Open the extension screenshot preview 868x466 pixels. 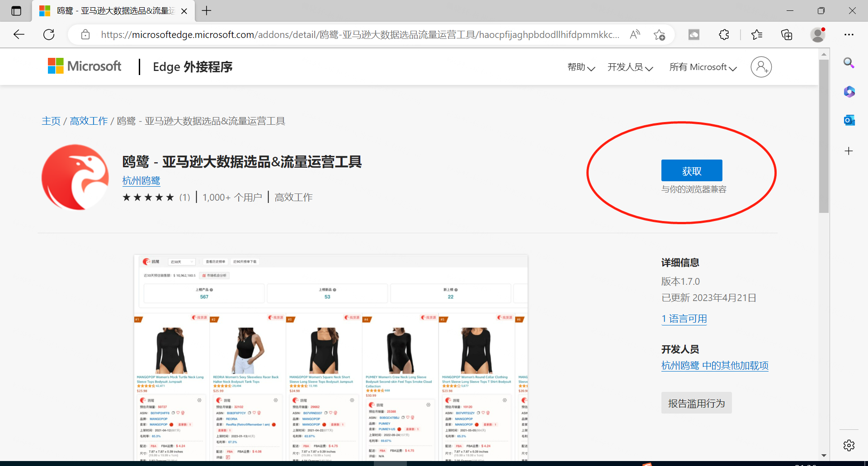pos(331,358)
